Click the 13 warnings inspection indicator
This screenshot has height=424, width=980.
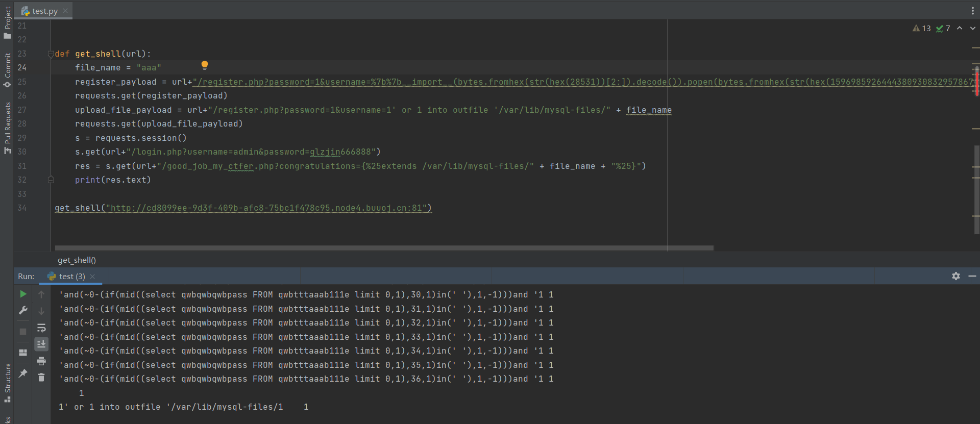coord(922,29)
